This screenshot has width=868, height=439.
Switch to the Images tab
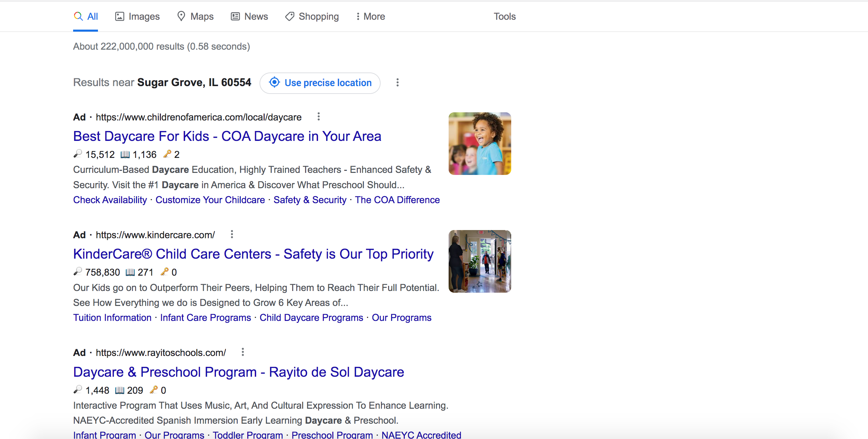coord(137,16)
